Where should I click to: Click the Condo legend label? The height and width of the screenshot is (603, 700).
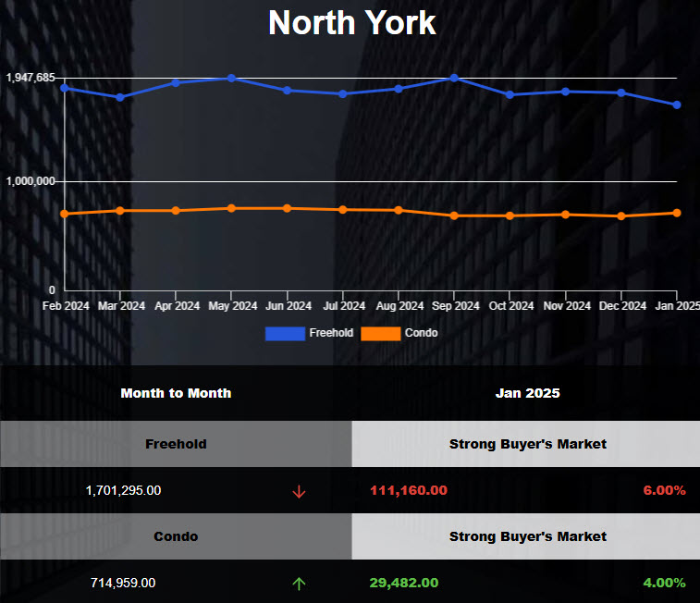[422, 333]
